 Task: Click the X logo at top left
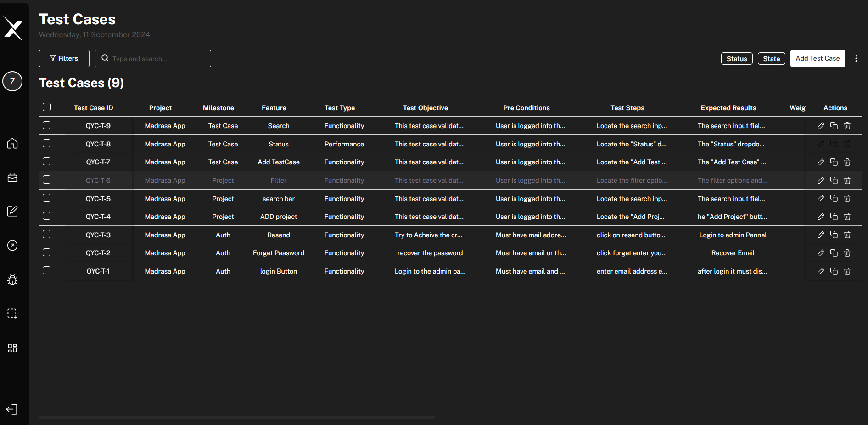click(x=12, y=28)
